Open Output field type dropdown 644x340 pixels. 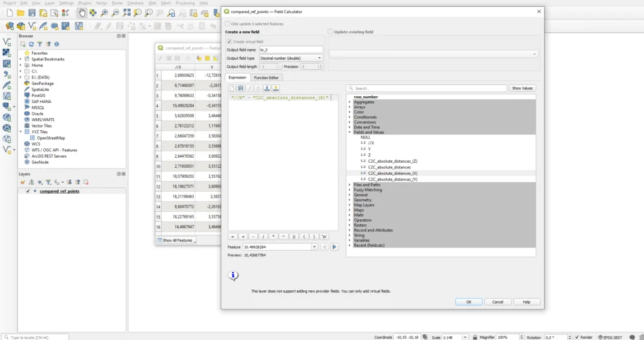pos(291,58)
